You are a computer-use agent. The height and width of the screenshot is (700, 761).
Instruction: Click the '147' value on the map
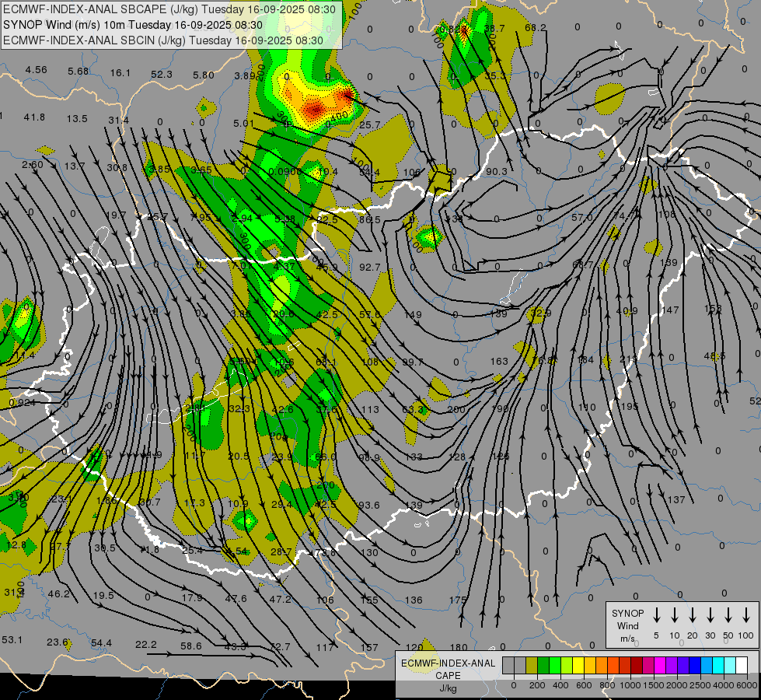pos(670,310)
